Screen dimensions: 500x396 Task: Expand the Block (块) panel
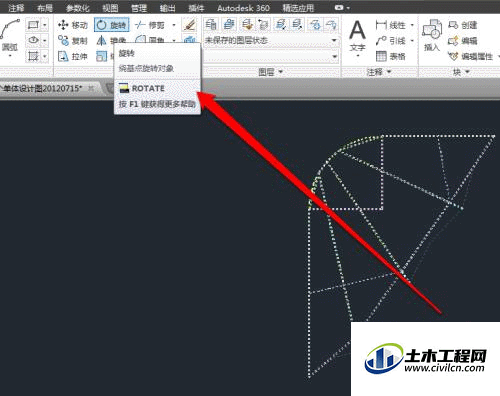coord(461,72)
